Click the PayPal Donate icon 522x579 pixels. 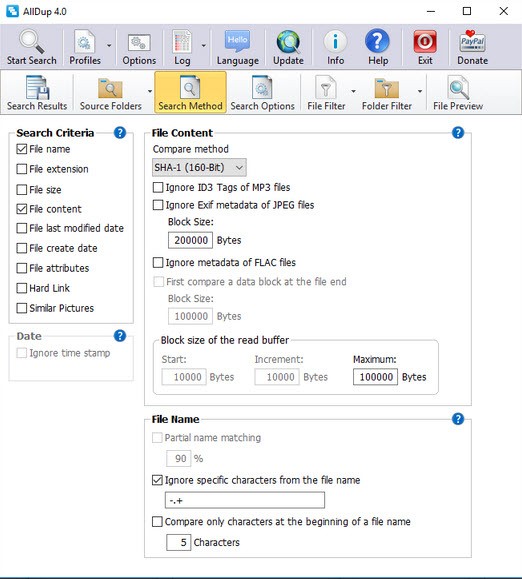click(x=472, y=41)
